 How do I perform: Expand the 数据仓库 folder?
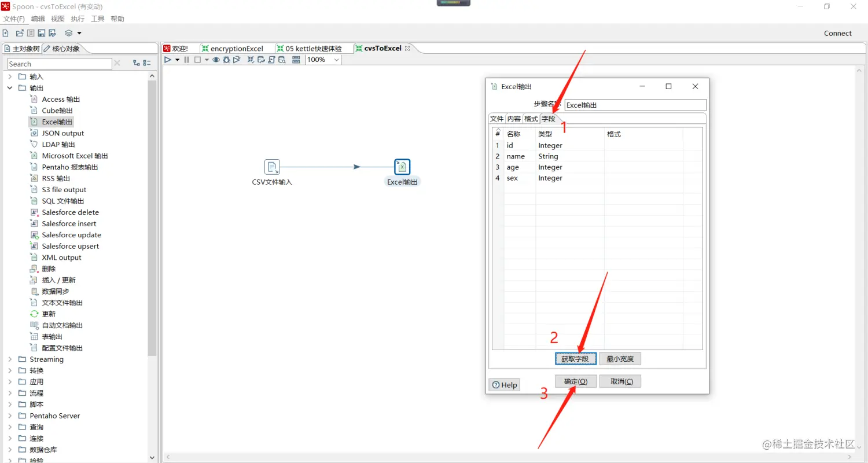pyautogui.click(x=10, y=450)
